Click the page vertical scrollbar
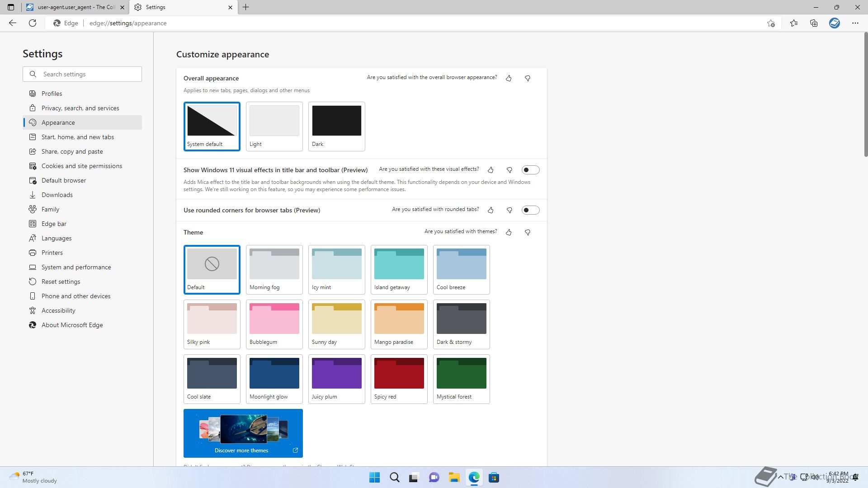 [x=866, y=95]
